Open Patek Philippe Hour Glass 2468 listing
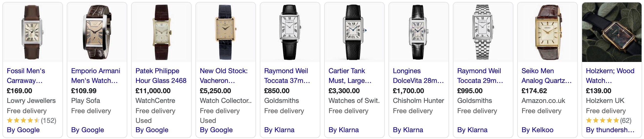 click(161, 76)
